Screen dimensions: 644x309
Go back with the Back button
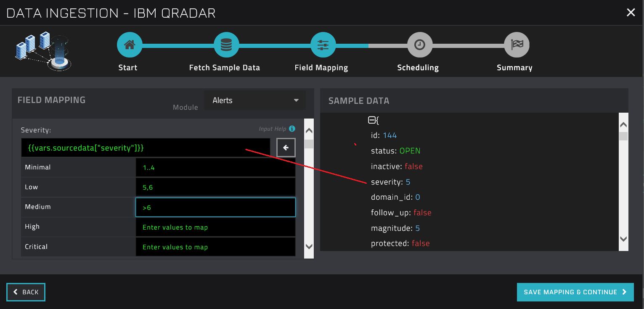point(26,292)
